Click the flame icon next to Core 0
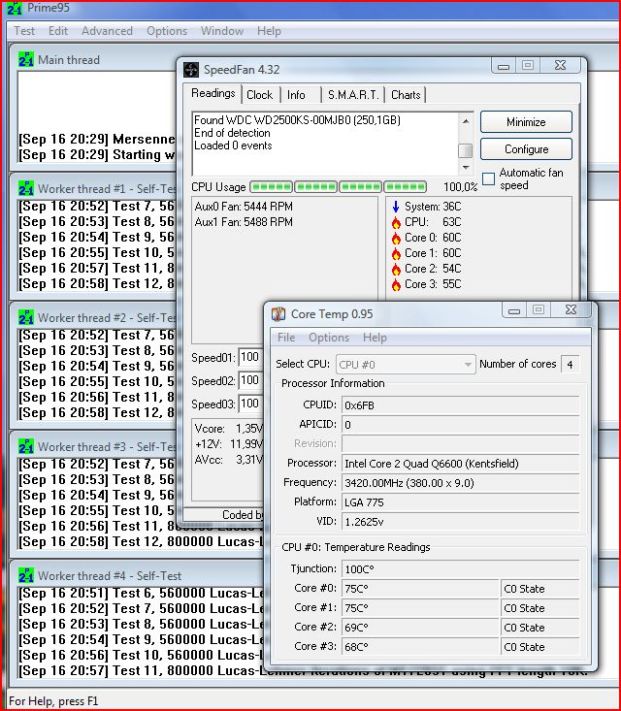 pyautogui.click(x=396, y=238)
